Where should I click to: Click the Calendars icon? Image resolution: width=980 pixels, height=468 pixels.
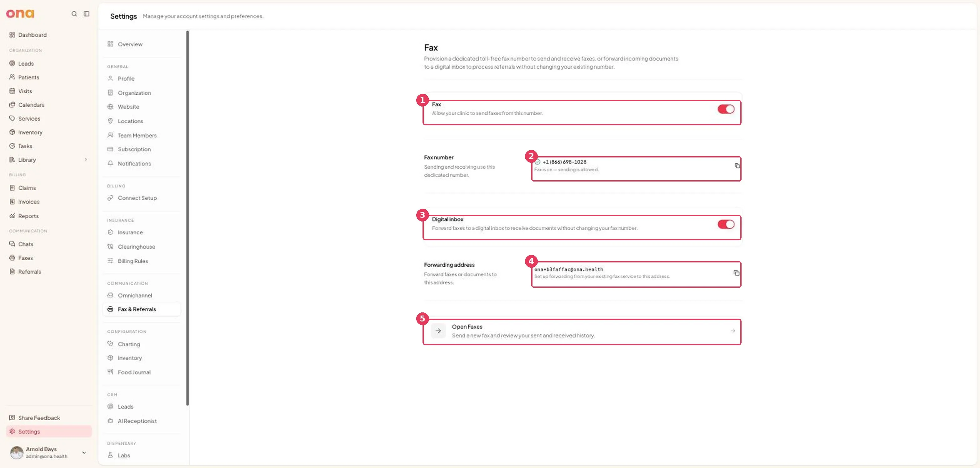pos(12,105)
